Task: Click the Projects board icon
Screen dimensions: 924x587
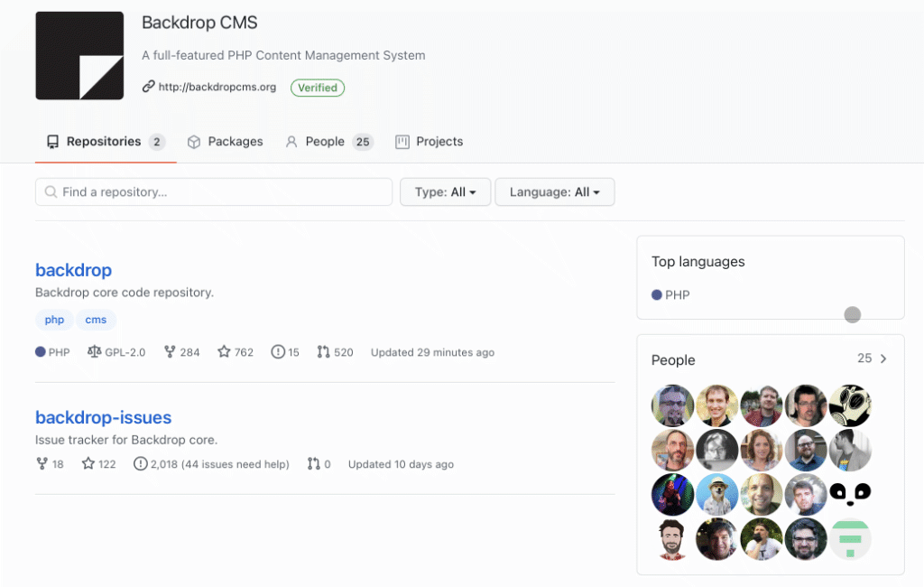Action: (402, 142)
